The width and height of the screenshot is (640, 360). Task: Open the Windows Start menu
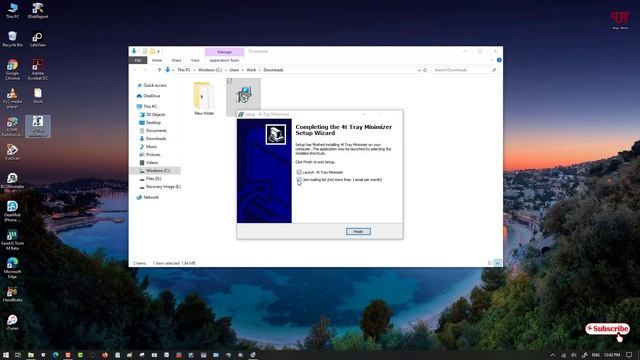pyautogui.click(x=6, y=355)
